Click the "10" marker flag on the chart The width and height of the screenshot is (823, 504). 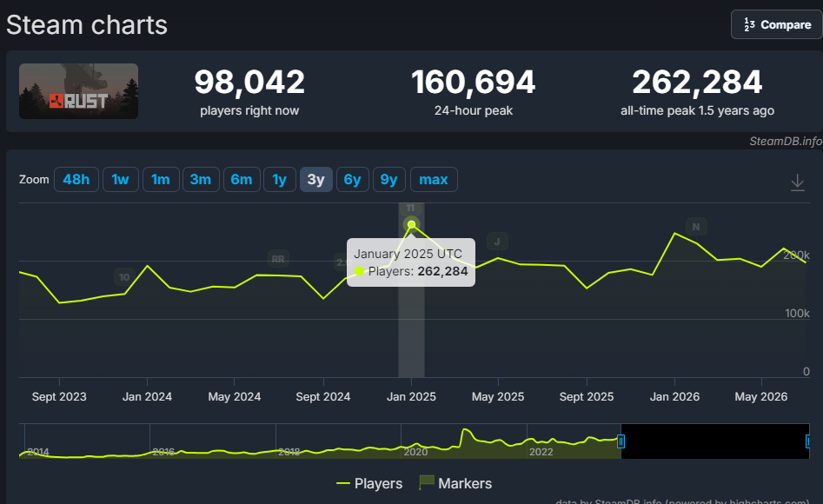[x=124, y=277]
